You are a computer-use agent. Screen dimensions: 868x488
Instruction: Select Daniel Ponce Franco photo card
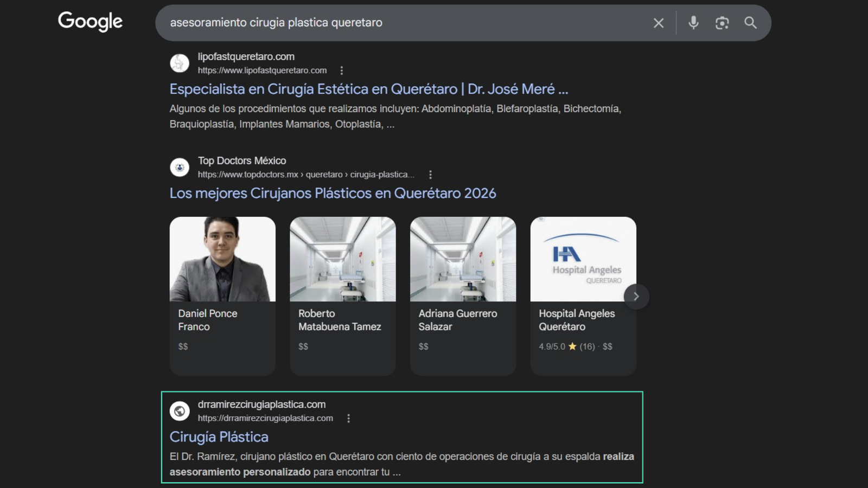tap(222, 259)
